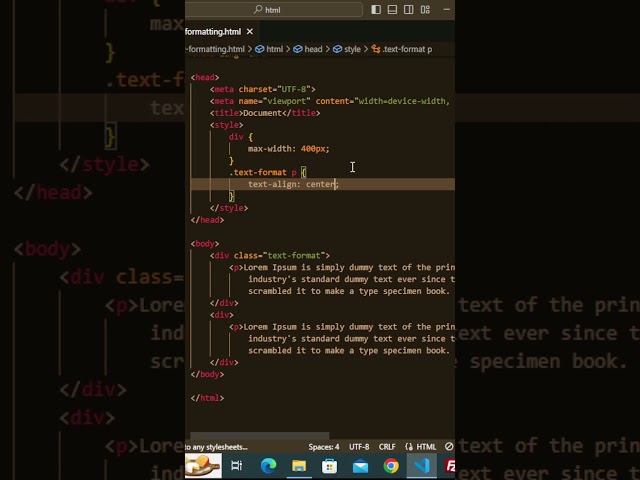
Task: Click the <title>Document</title> line
Action: point(265,113)
